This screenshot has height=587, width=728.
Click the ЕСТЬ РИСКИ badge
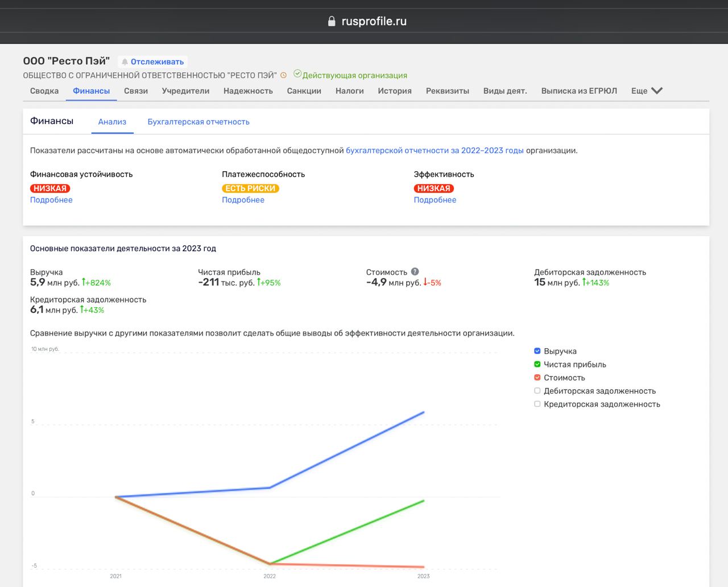tap(250, 188)
